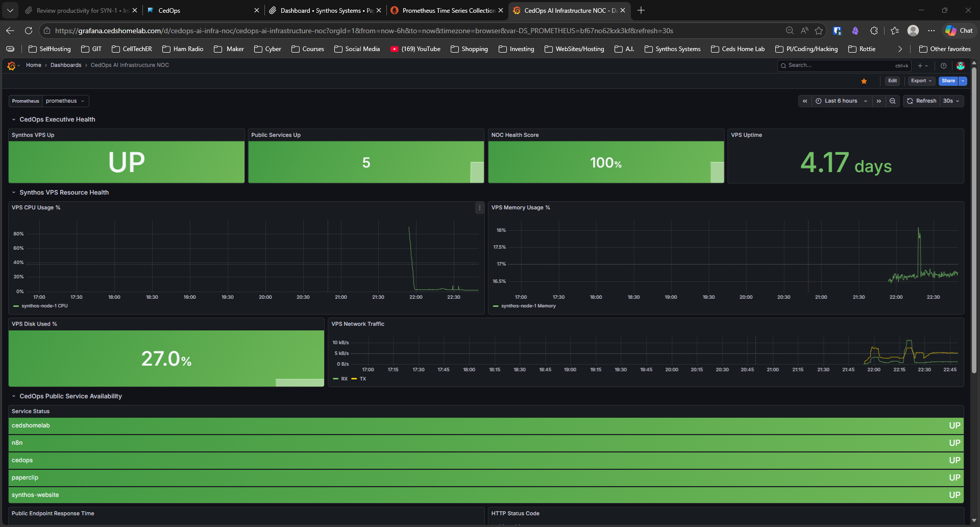Add this page to browser favorites
This screenshot has width=980, height=527.
819,31
